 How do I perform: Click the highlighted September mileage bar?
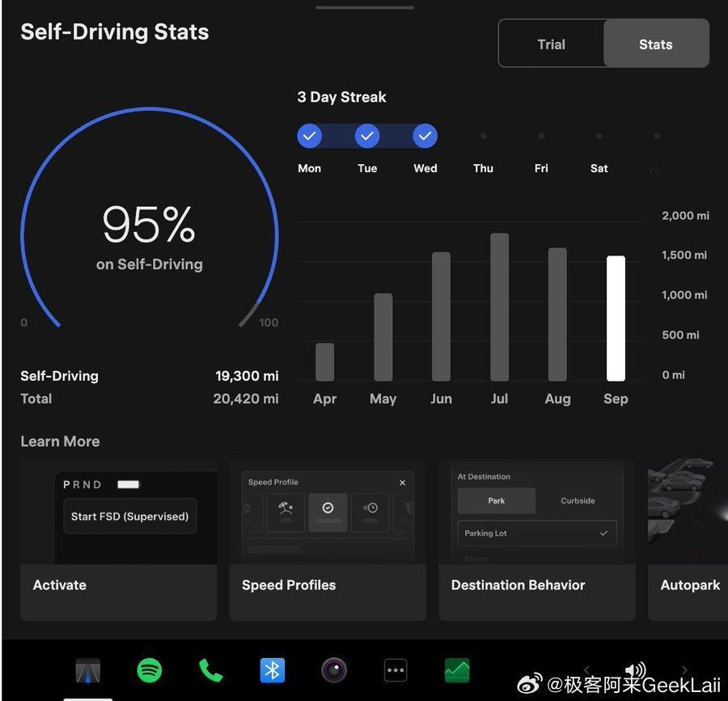616,319
